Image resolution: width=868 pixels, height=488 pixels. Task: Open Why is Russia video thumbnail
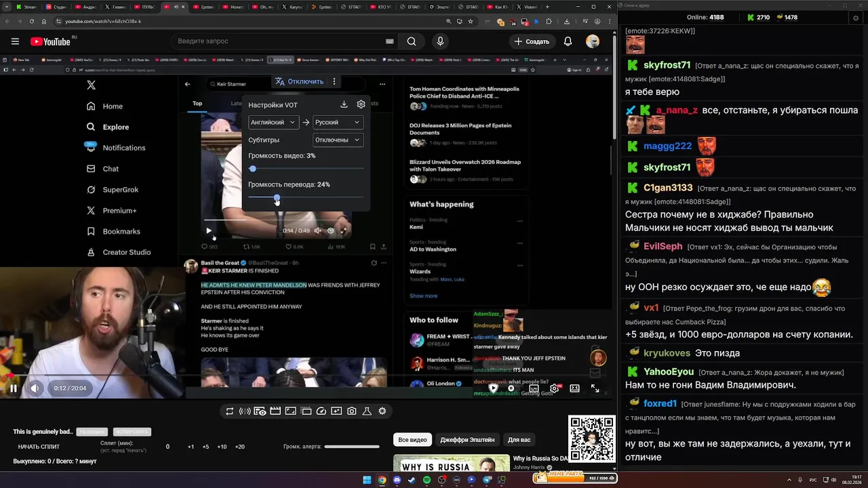pos(452,464)
